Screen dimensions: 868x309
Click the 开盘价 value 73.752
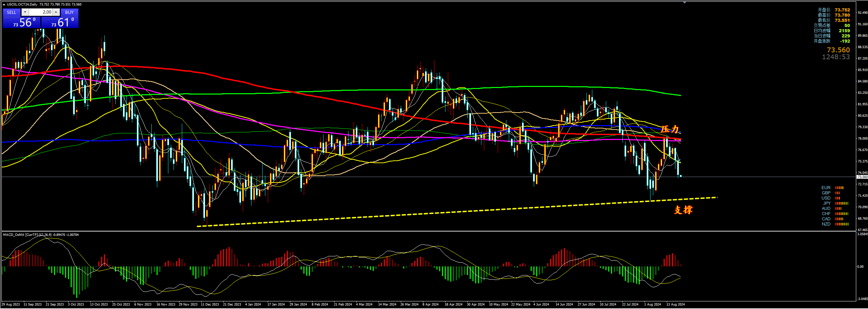pyautogui.click(x=842, y=10)
